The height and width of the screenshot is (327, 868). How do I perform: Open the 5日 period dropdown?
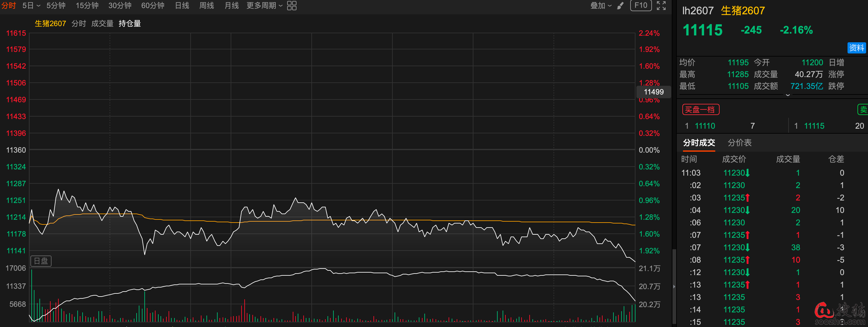click(31, 6)
